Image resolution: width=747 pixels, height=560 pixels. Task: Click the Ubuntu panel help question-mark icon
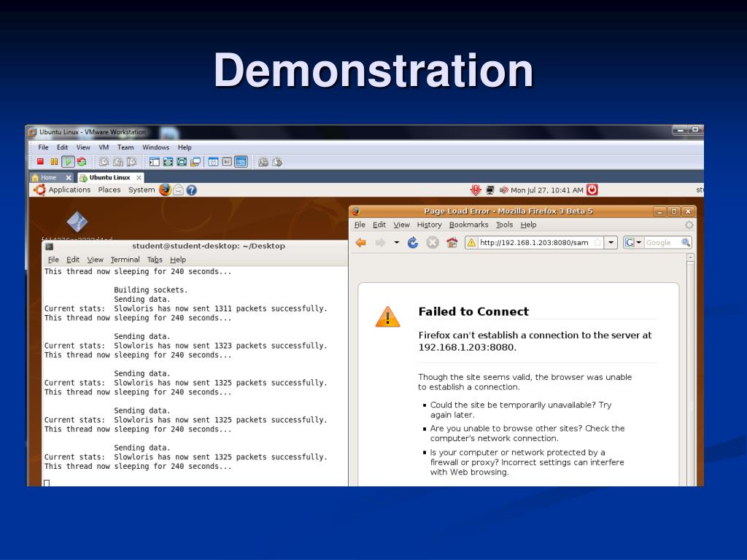click(x=192, y=190)
